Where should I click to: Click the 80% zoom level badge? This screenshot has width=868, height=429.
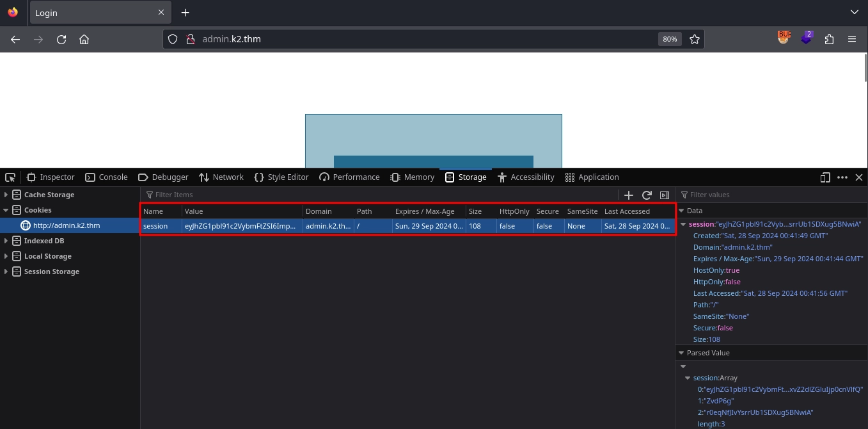pyautogui.click(x=669, y=39)
